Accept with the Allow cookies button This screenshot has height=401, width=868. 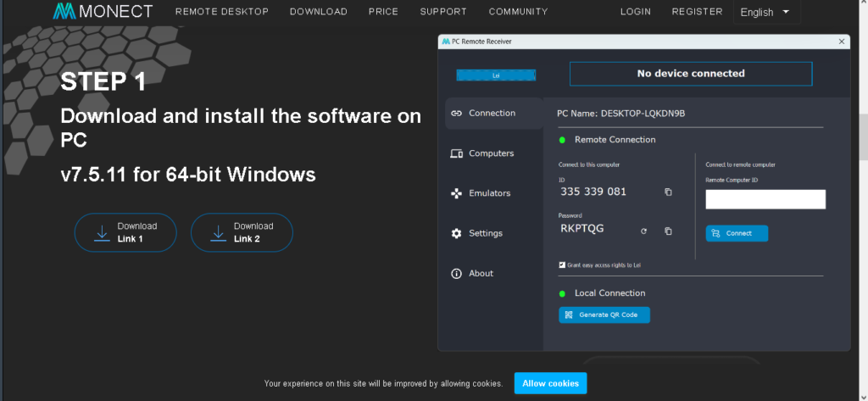tap(550, 383)
